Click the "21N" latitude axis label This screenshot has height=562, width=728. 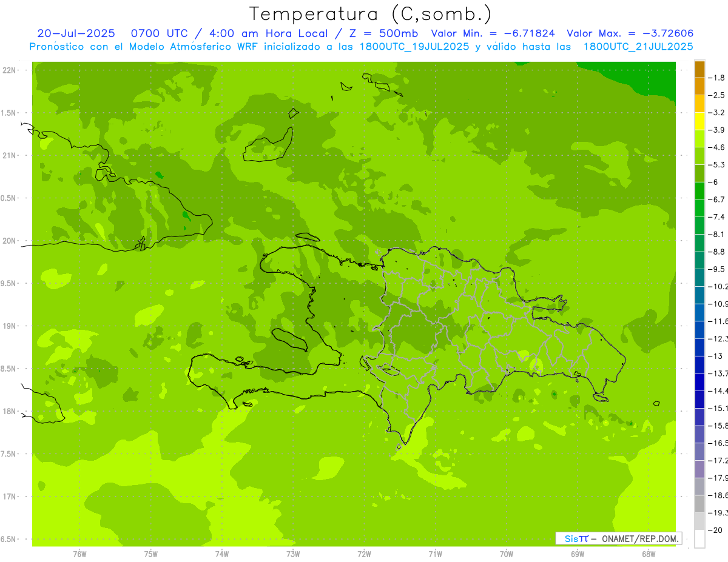(9, 155)
